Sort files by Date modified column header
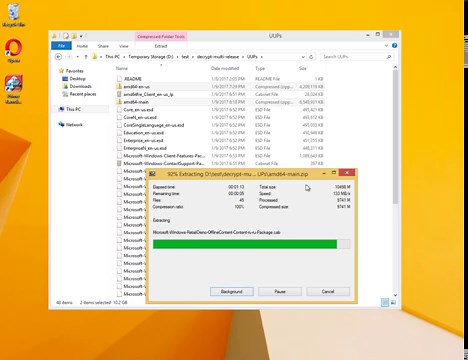Screen dimensions: 468x360 click(225, 68)
